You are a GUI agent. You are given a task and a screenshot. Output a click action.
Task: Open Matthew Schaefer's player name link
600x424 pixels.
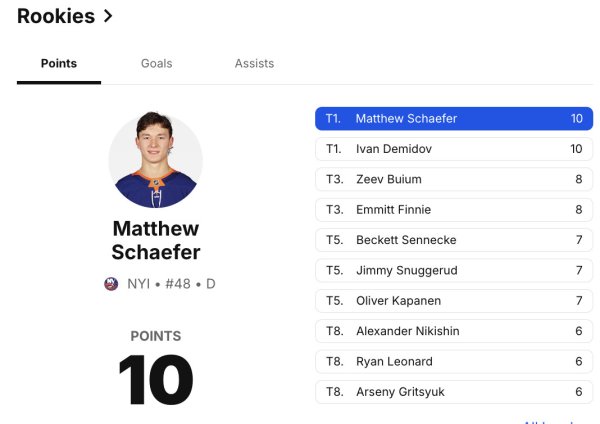(155, 241)
